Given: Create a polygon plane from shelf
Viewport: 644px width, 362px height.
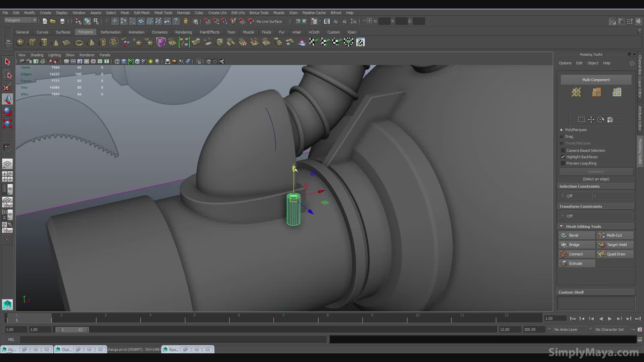Looking at the screenshot, I should coord(67,42).
